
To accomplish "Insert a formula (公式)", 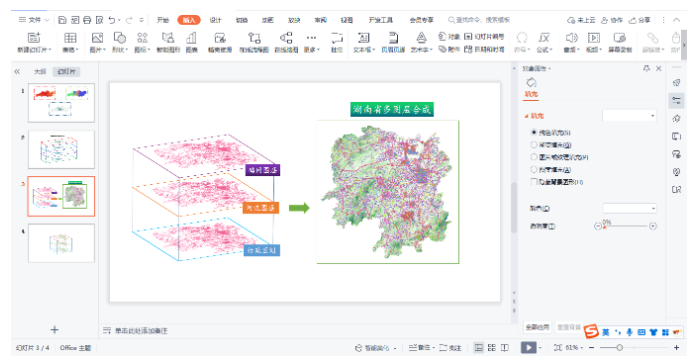I will pyautogui.click(x=544, y=42).
